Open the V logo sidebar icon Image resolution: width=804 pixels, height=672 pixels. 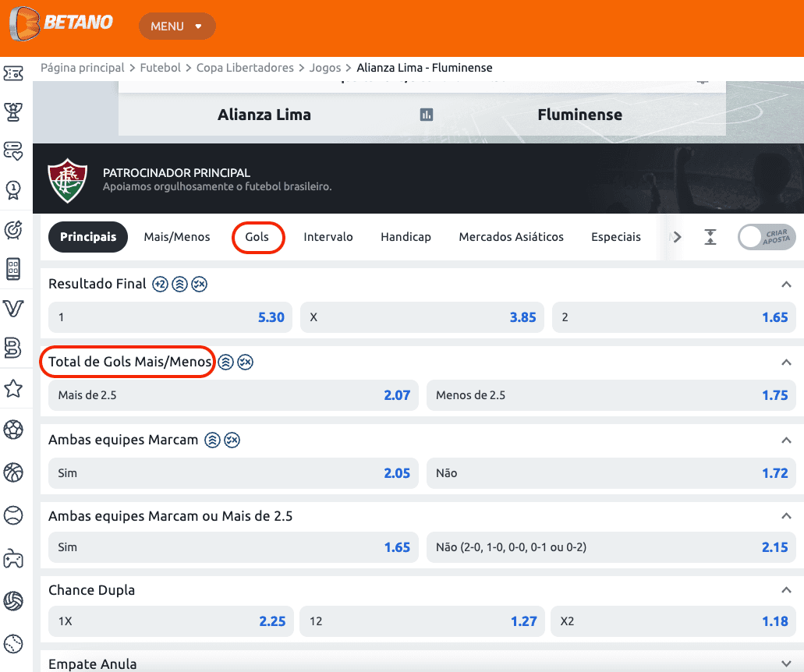[13, 309]
